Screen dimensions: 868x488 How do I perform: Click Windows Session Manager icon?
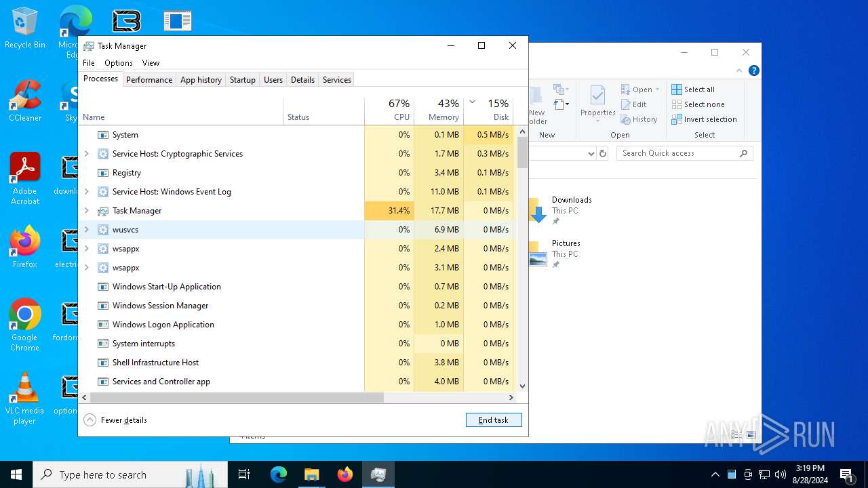103,306
